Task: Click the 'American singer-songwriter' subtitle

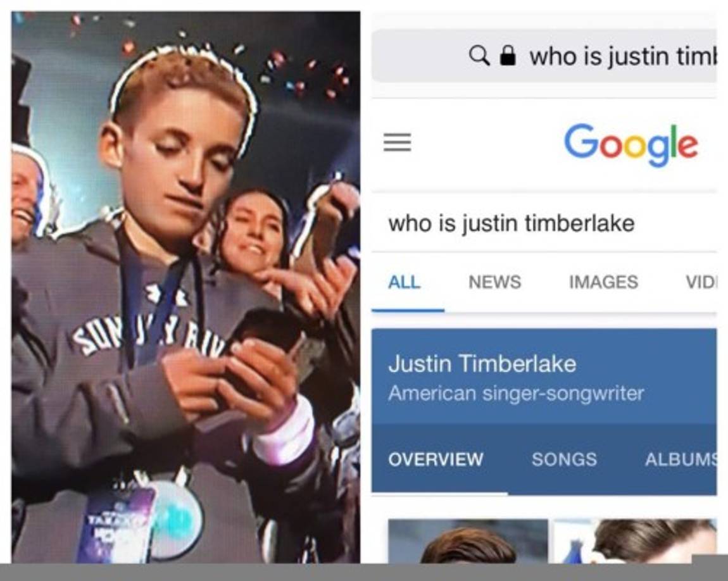Action: click(x=516, y=394)
